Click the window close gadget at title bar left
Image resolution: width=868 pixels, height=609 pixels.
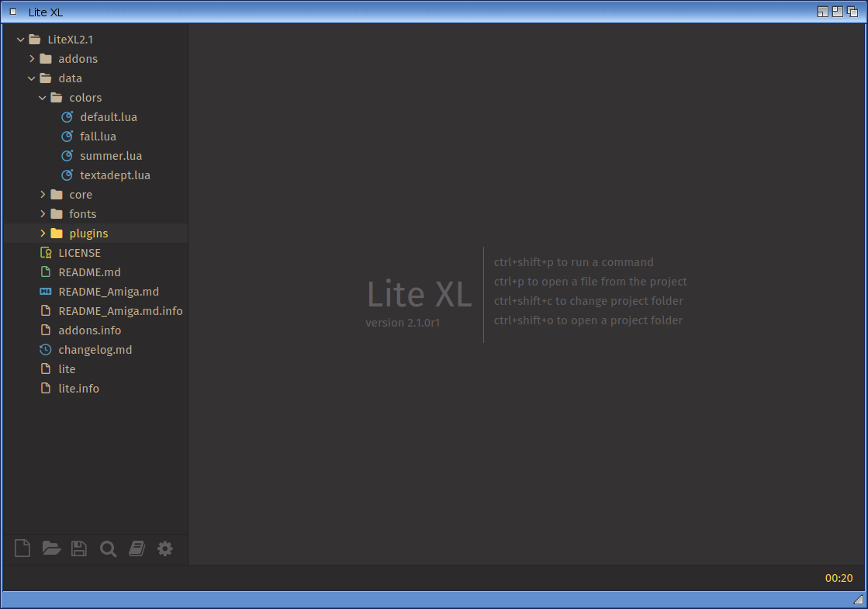13,12
